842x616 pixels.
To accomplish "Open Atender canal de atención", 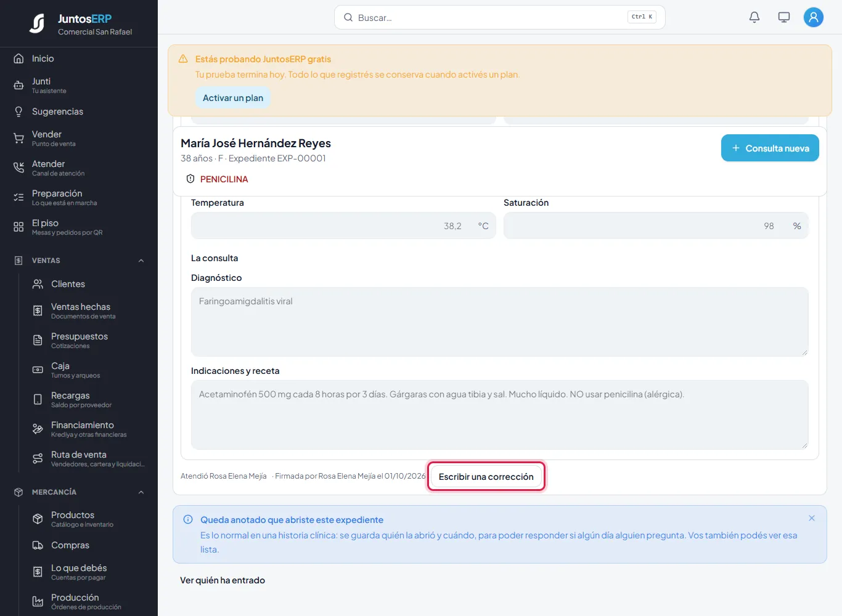I will [x=79, y=168].
